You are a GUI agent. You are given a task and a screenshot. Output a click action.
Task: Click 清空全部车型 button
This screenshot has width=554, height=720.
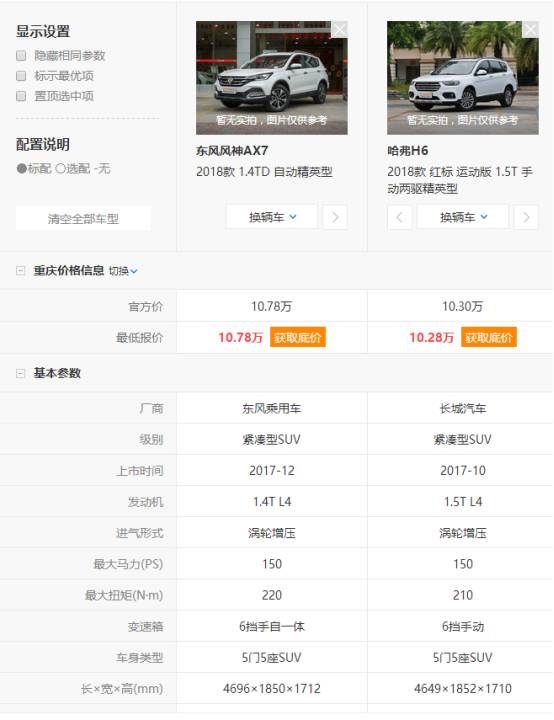click(83, 219)
